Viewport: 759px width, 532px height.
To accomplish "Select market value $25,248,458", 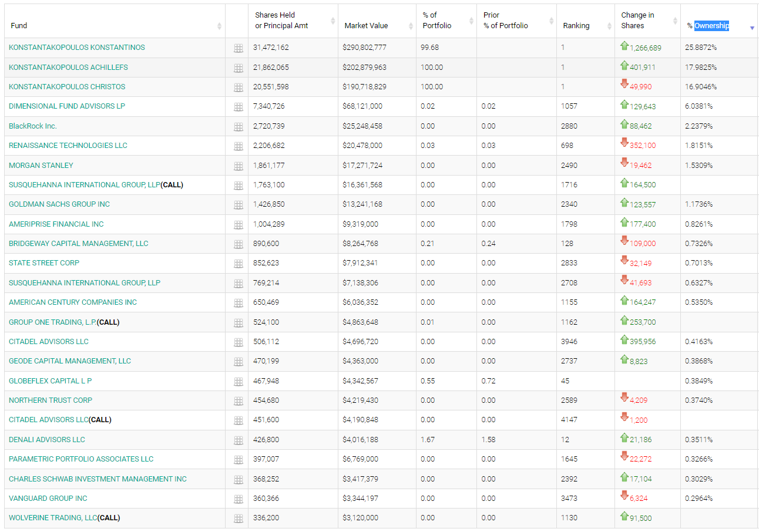I will [362, 126].
